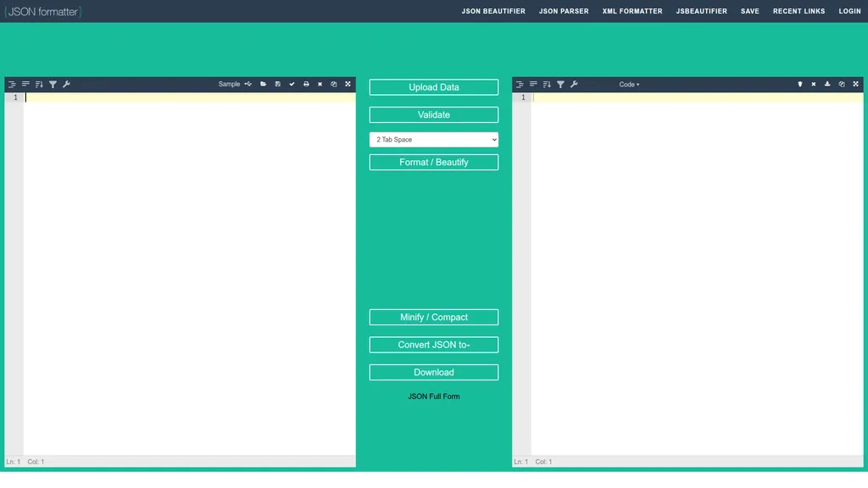The height and width of the screenshot is (488, 868).
Task: Expand the Convert JSON to menu
Action: [433, 345]
